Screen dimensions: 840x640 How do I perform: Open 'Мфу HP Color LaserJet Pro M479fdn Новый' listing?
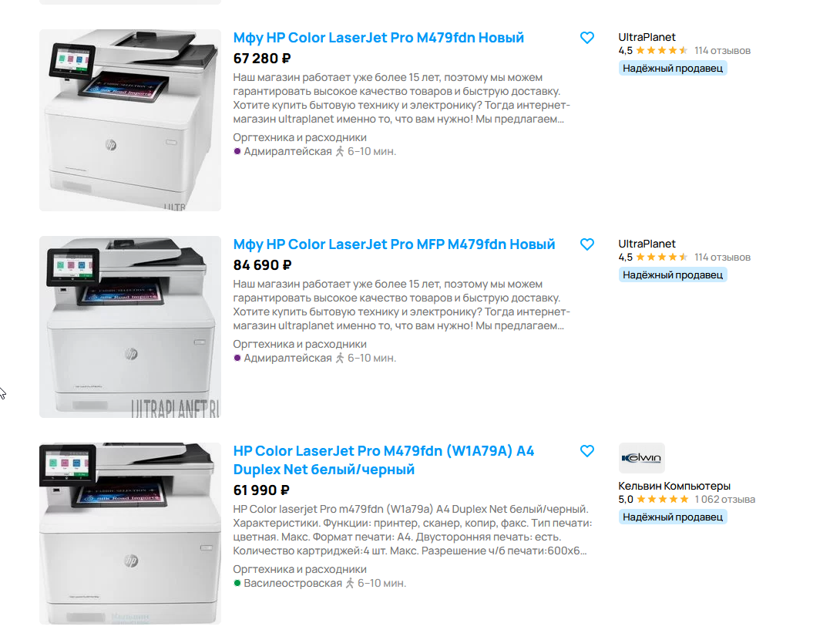[378, 38]
